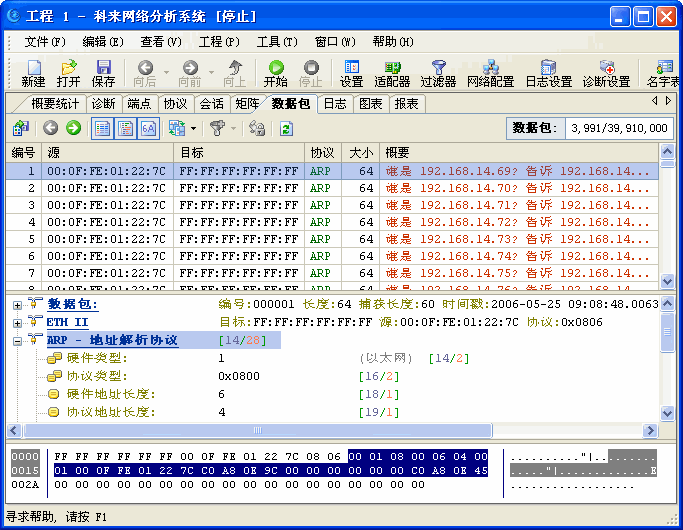Click the funnel filter icon in the packet toolbar

[x=217, y=128]
